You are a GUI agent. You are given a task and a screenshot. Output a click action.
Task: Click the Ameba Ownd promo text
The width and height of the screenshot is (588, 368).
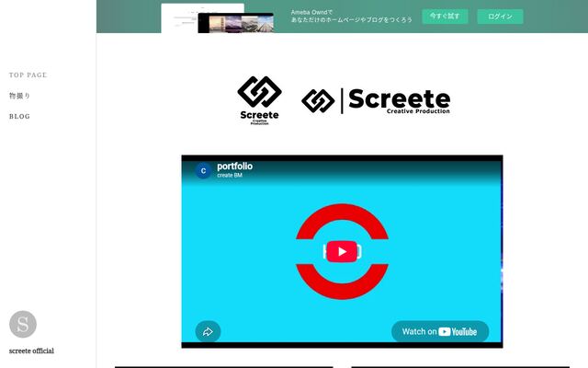point(351,17)
